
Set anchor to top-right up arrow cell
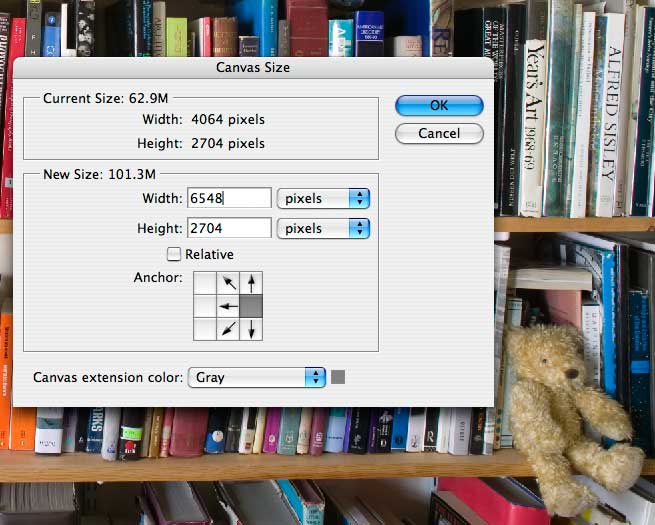[251, 283]
